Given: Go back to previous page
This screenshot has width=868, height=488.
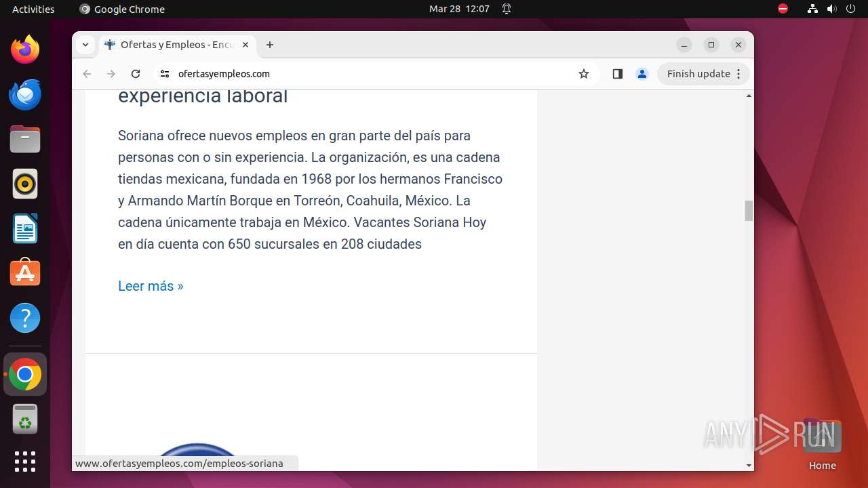Looking at the screenshot, I should [x=87, y=74].
